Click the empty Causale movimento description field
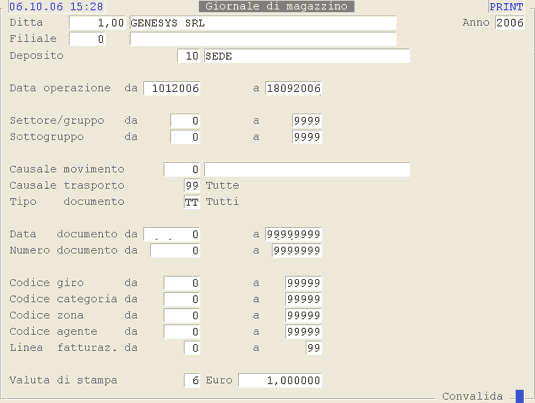535x403 pixels. [x=307, y=169]
